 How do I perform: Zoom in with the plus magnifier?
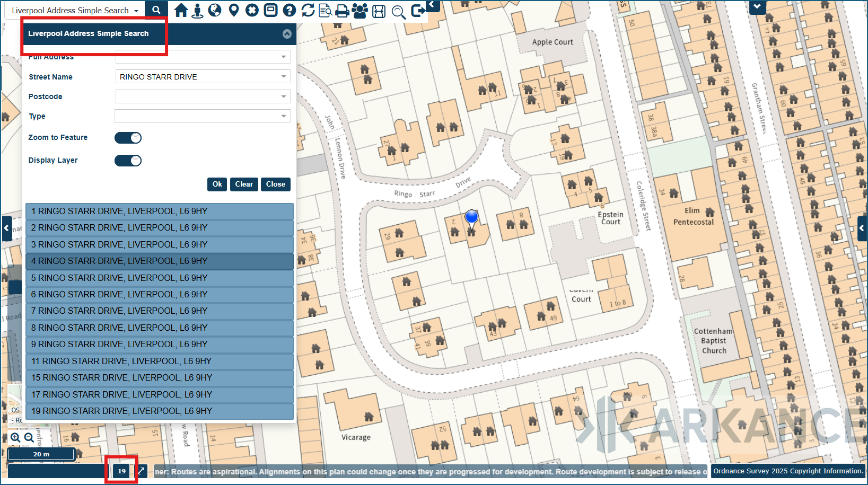coord(15,438)
